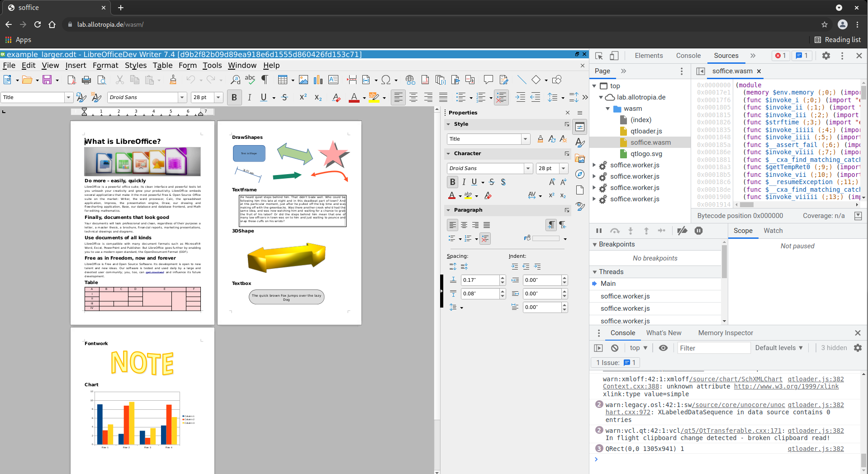This screenshot has width=868, height=474.
Task: Toggle Justified alignment in formatting toolbar
Action: tap(443, 97)
